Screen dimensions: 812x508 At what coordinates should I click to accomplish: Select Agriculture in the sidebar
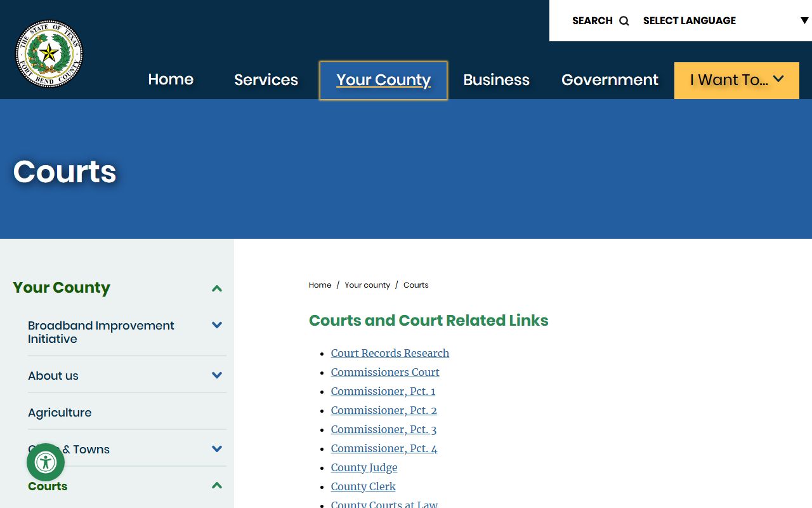60,413
